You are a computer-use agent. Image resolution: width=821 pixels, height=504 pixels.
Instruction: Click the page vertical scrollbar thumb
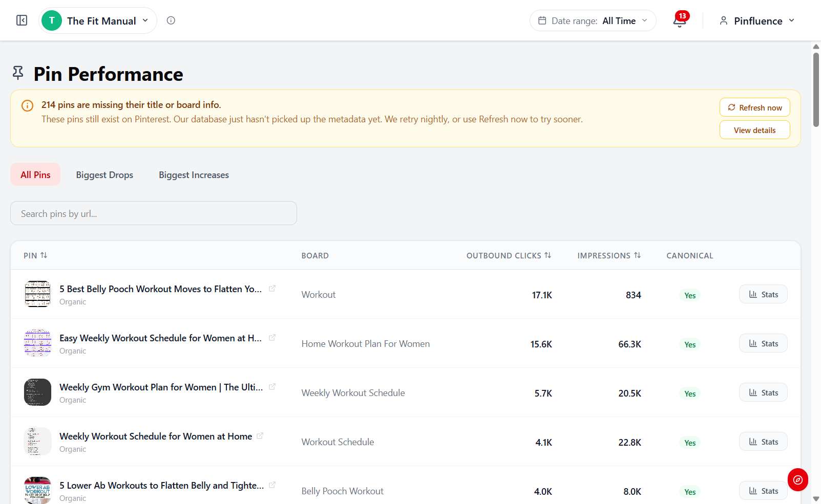816,90
